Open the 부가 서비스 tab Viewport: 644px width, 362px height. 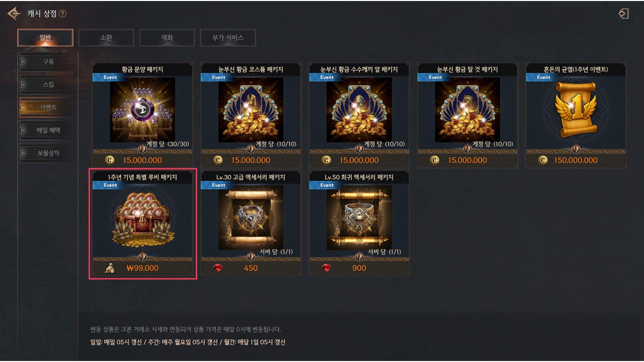point(228,38)
